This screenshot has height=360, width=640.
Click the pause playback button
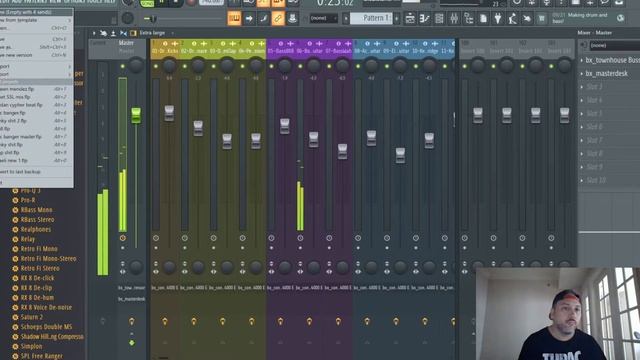coord(162,2)
